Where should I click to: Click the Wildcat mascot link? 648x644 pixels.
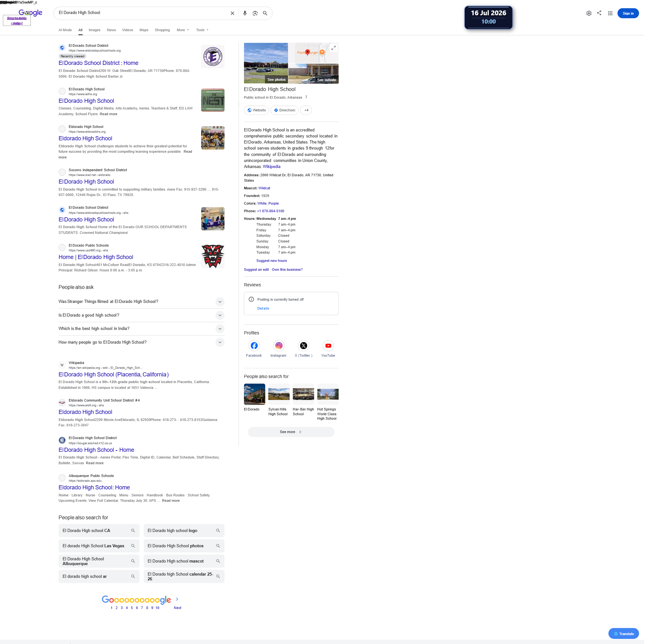pyautogui.click(x=266, y=189)
